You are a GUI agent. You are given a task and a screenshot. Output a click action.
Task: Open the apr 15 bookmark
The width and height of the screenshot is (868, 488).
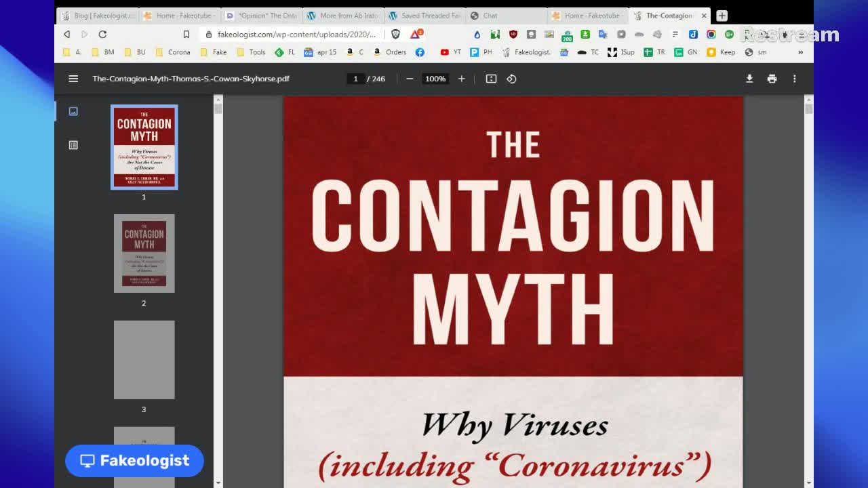point(320,52)
